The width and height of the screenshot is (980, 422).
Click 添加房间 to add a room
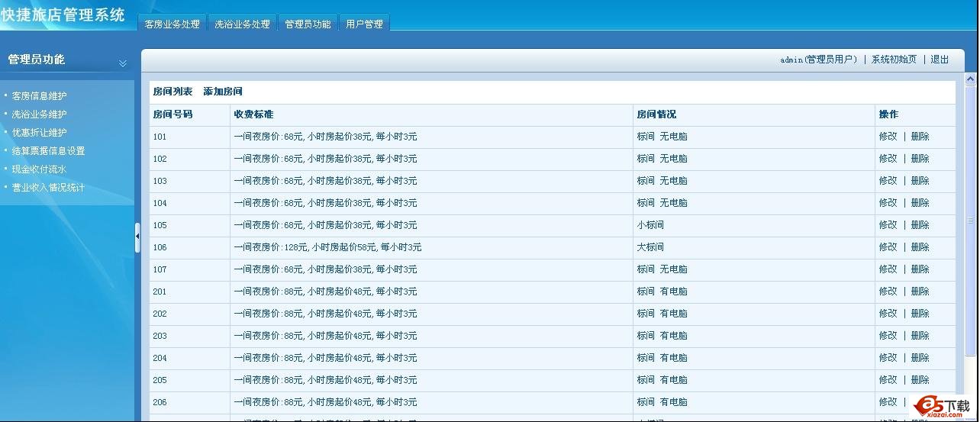tap(223, 92)
